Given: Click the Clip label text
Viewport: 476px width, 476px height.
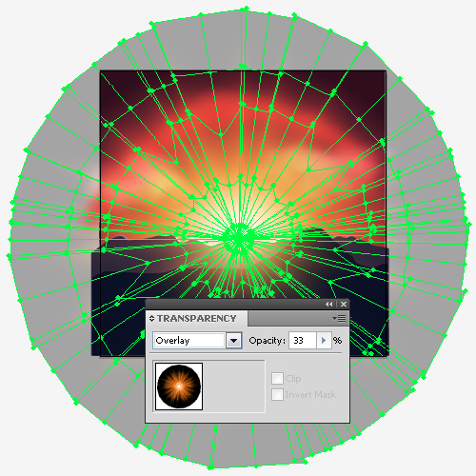Looking at the screenshot, I should click(293, 379).
